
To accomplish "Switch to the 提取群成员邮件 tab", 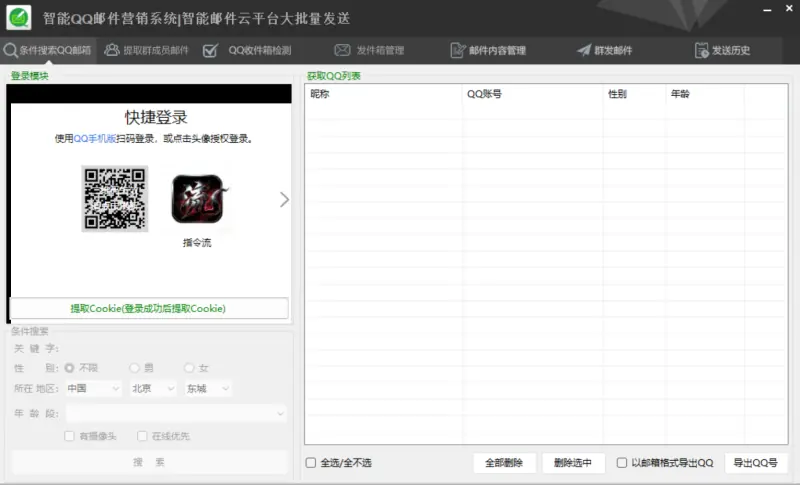I will tap(146, 50).
